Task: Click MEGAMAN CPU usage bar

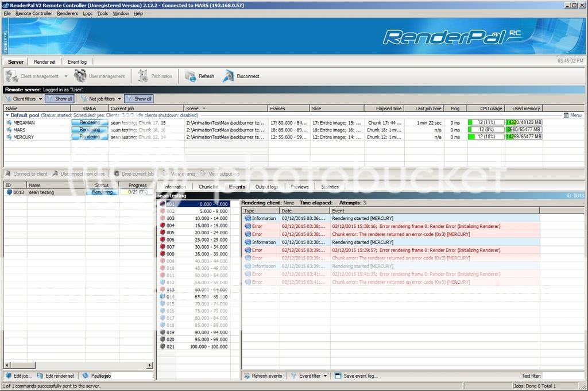Action: 486,123
